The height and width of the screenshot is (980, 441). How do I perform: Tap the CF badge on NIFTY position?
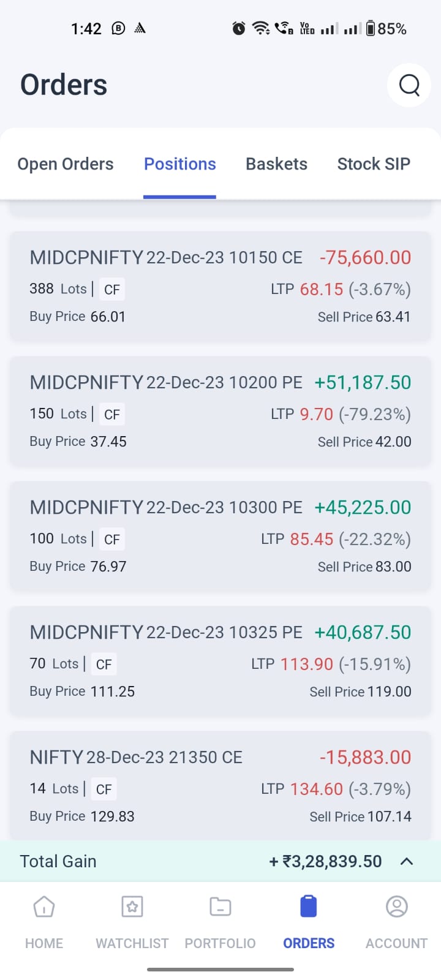(104, 789)
